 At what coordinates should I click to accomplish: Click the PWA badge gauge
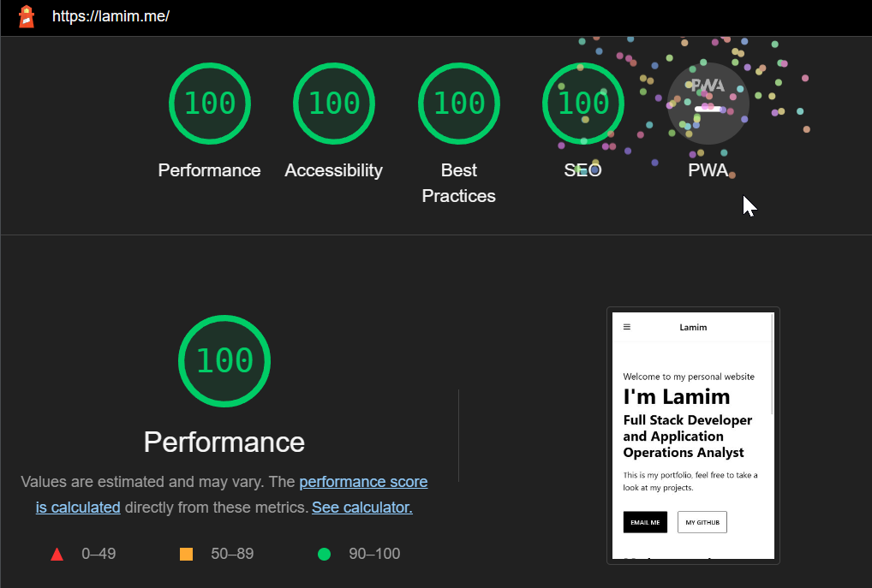click(708, 104)
